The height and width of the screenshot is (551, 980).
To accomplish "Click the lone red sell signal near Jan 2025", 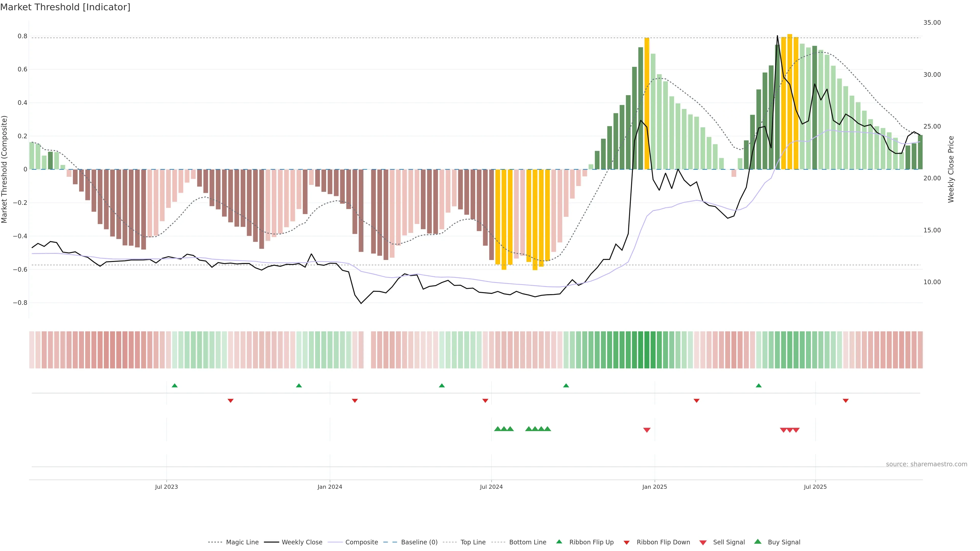I will (647, 430).
